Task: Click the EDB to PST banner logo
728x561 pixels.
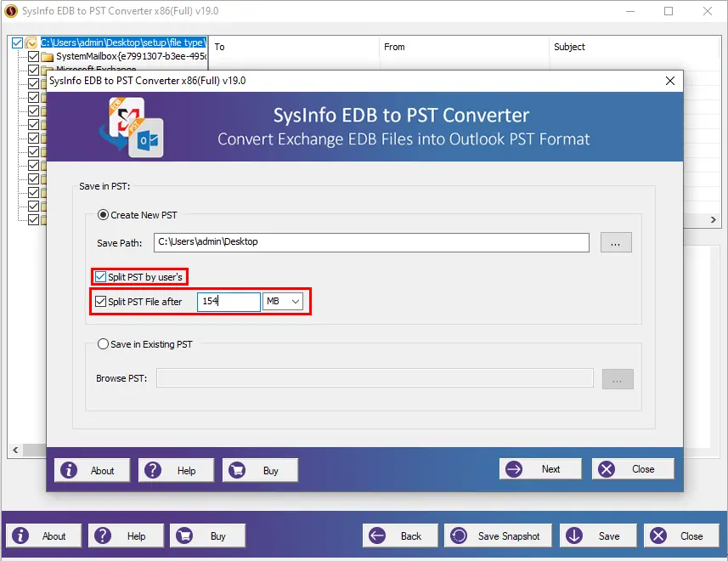Action: point(132,127)
